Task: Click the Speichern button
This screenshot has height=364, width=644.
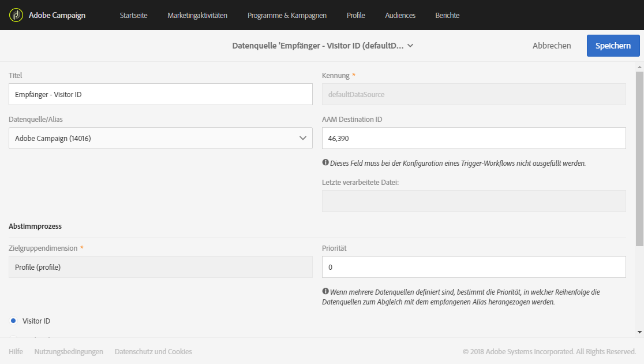Action: click(x=613, y=46)
